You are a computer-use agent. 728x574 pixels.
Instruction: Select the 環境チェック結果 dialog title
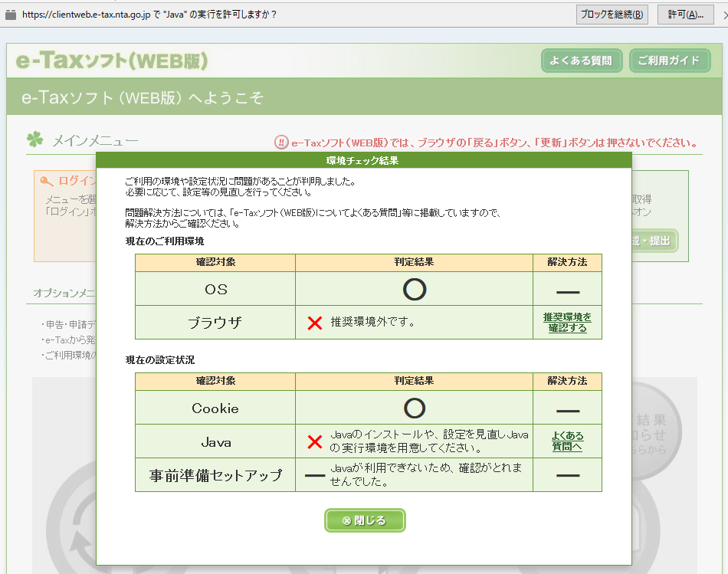click(362, 161)
